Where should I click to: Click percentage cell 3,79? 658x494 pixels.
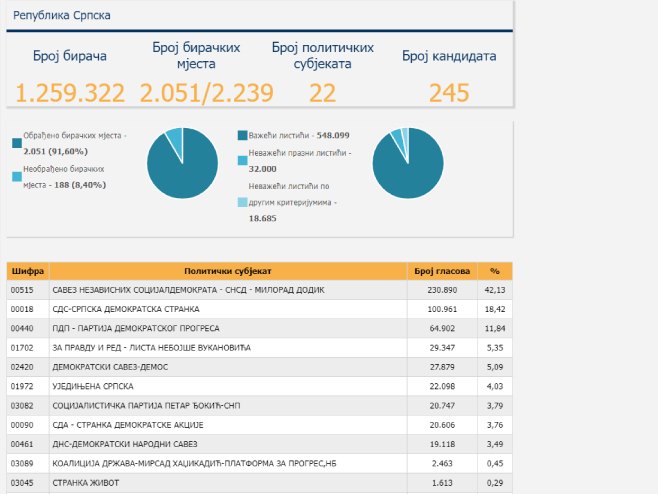pos(495,406)
